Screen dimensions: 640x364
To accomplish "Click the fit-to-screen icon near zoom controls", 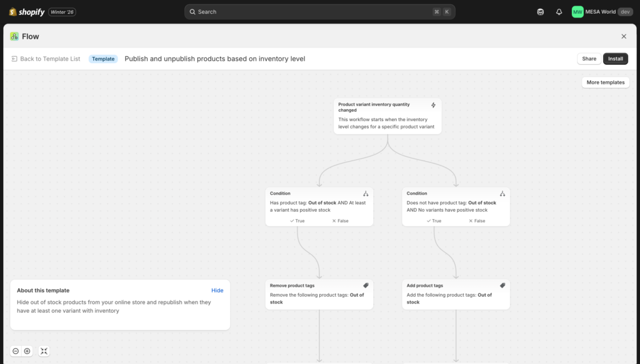I will (44, 351).
